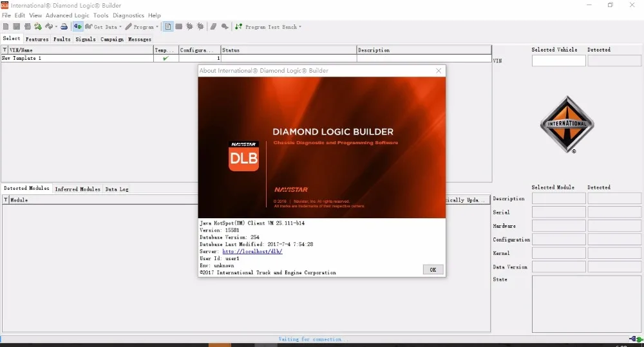Click the filter icon beside Module header
This screenshot has width=644, height=347.
[5, 200]
